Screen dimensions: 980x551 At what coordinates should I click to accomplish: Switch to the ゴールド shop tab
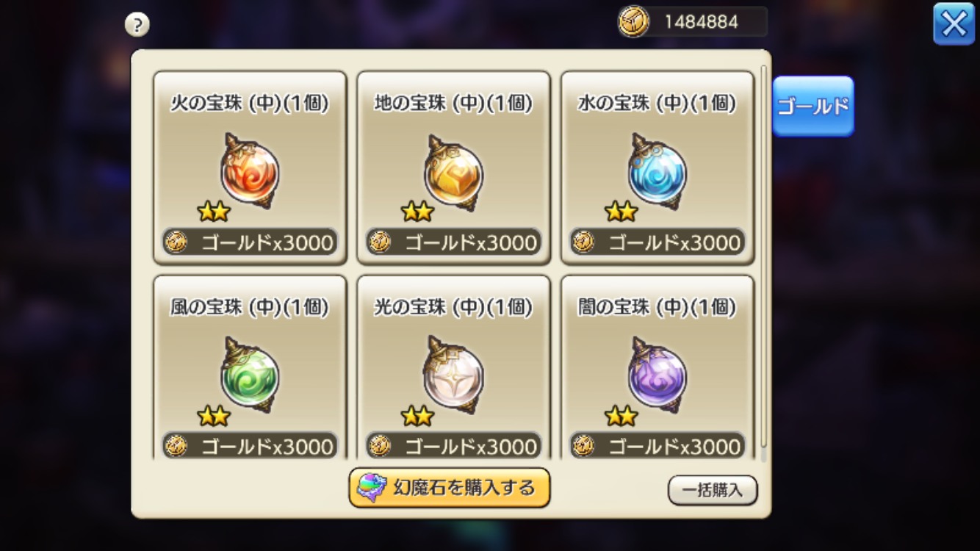[x=813, y=106]
